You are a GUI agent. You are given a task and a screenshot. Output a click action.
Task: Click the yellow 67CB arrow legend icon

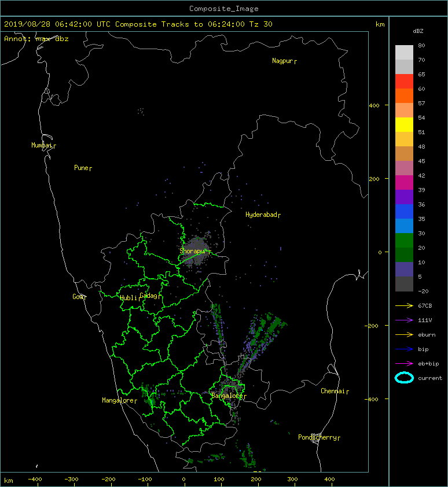(x=404, y=305)
